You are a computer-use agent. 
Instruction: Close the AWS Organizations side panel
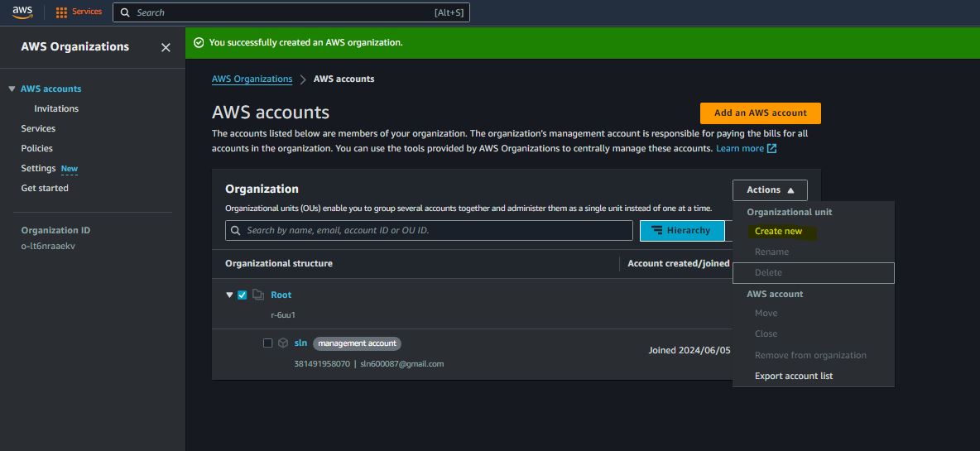(x=166, y=48)
